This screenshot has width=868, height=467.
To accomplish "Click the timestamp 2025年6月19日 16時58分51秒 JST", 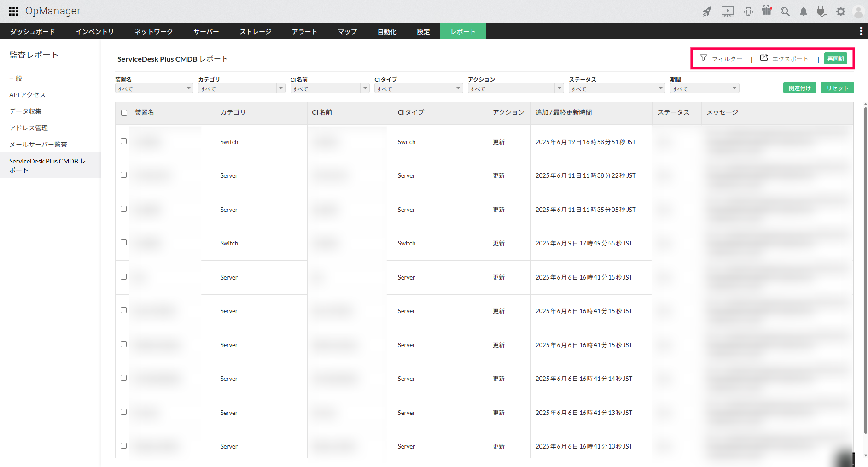I will [586, 142].
